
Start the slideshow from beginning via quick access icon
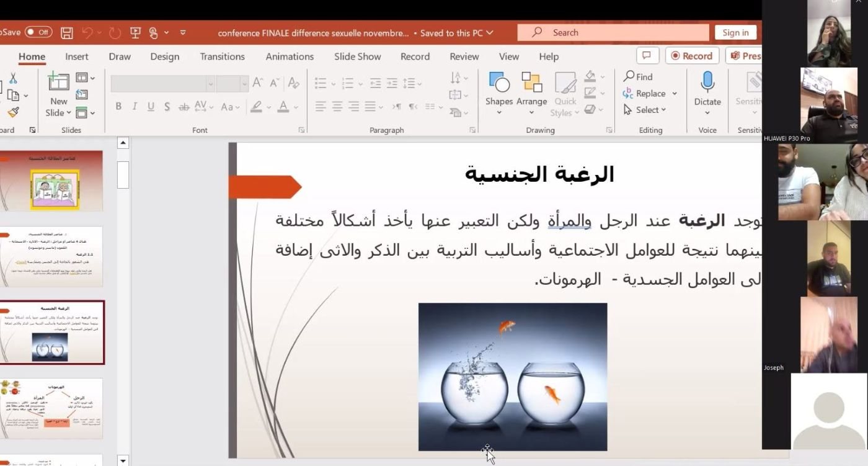click(x=135, y=33)
